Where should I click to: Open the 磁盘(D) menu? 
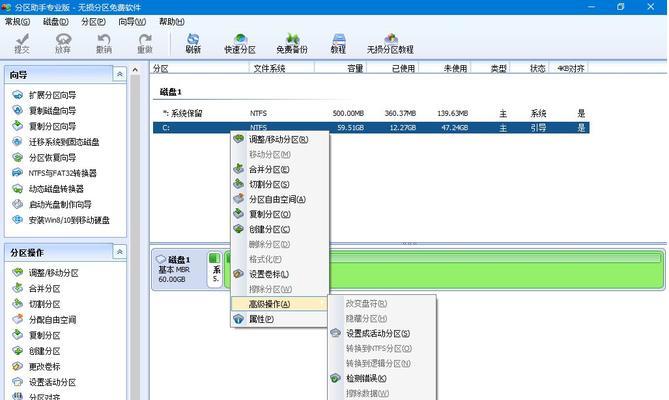[x=55, y=21]
